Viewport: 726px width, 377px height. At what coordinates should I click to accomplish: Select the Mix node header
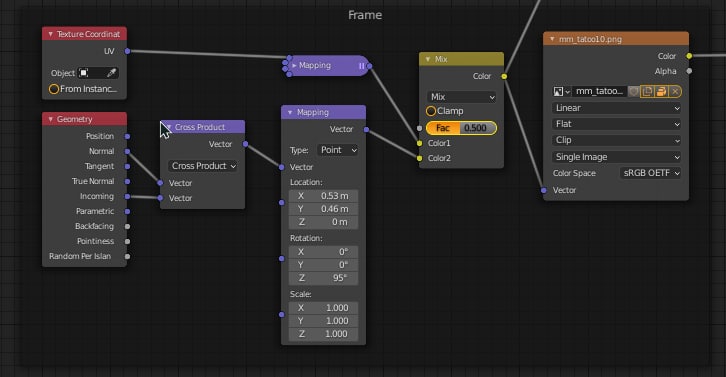(x=461, y=59)
